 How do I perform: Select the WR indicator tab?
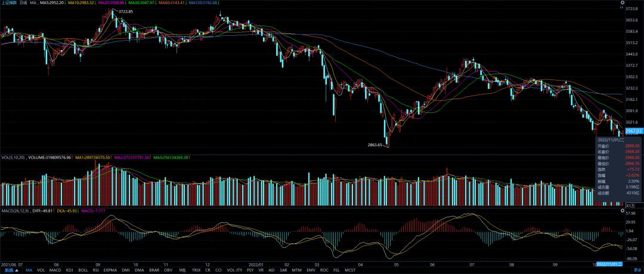pos(182,270)
